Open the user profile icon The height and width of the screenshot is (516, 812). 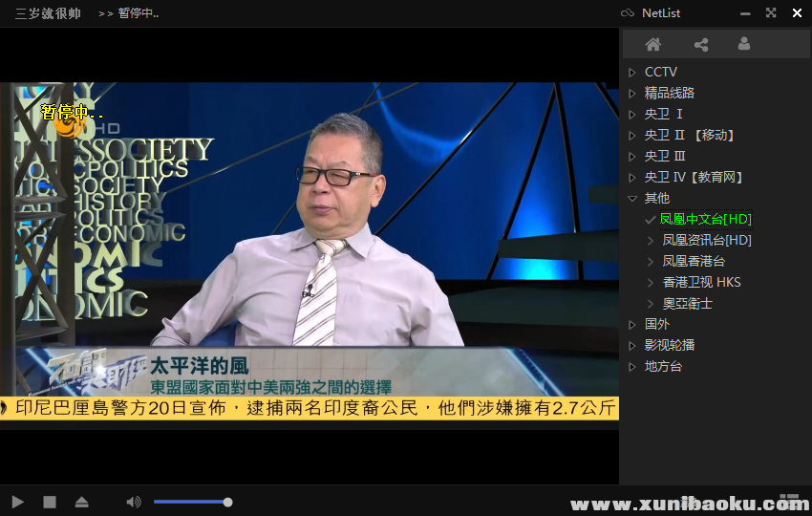coord(744,44)
